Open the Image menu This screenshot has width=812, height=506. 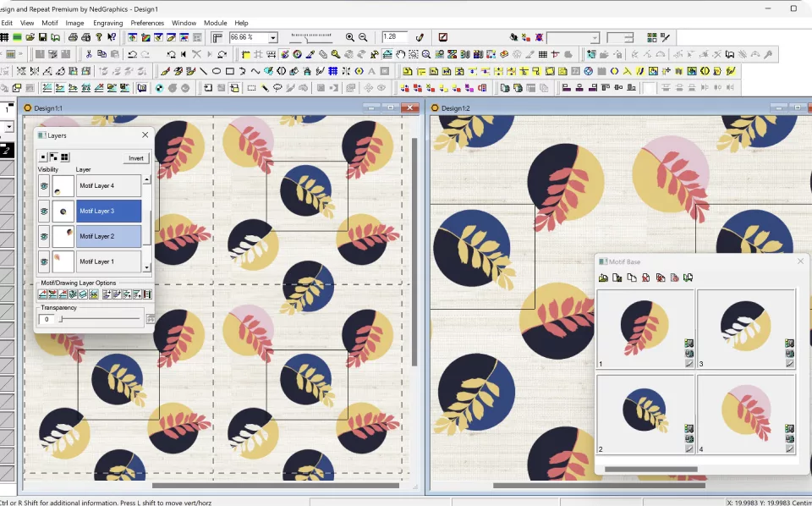point(74,23)
